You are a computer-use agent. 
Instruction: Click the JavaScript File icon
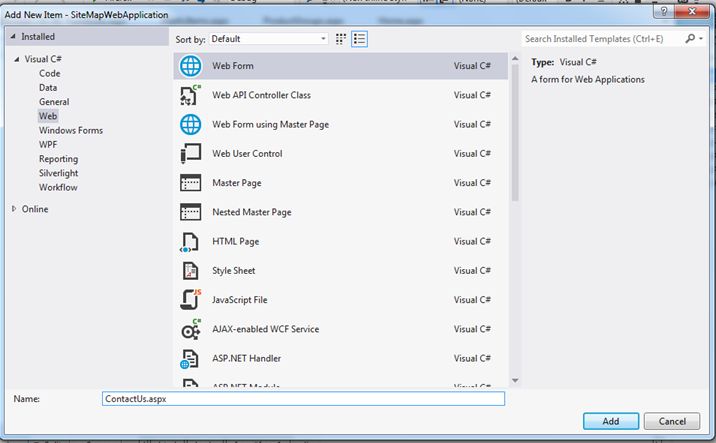pyautogui.click(x=190, y=300)
